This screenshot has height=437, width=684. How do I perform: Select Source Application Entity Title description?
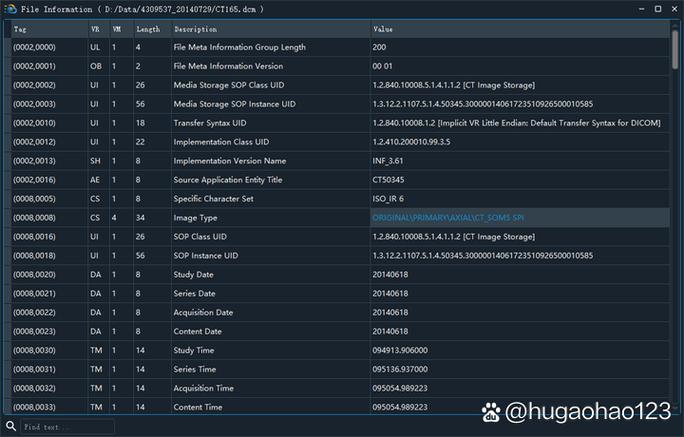click(228, 180)
